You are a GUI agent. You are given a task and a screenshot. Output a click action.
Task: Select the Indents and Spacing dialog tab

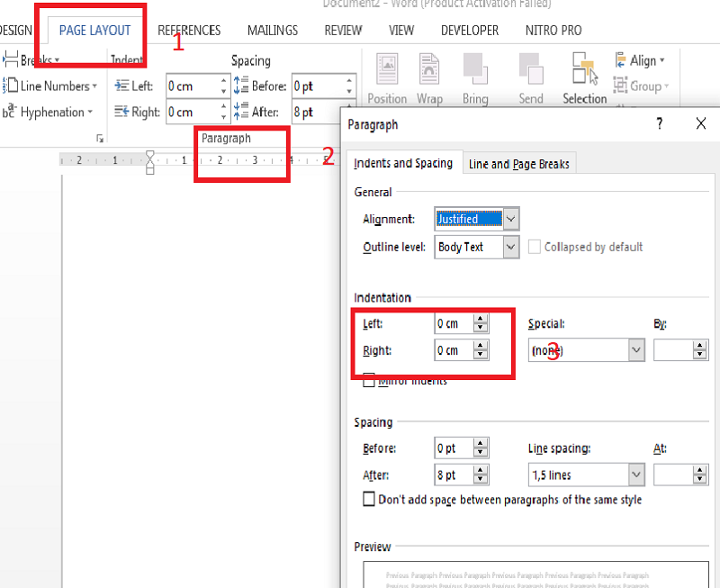pyautogui.click(x=403, y=163)
